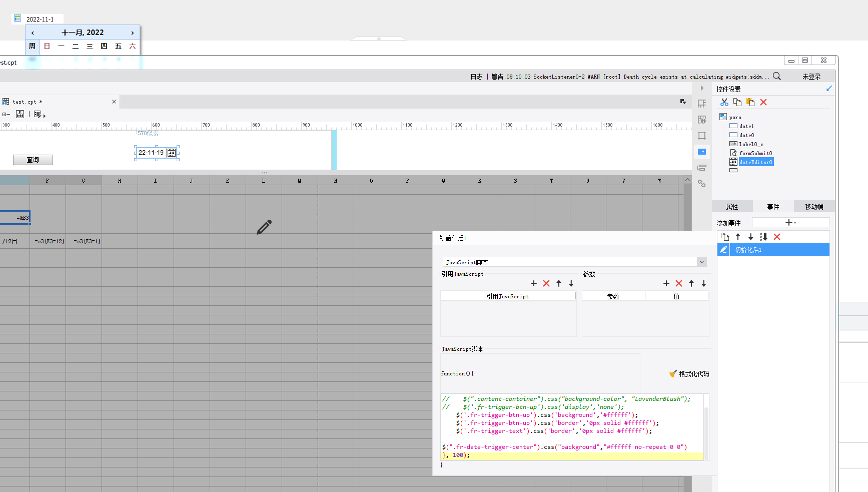Move the event down in event list
This screenshot has height=492, width=868.
pyautogui.click(x=750, y=237)
